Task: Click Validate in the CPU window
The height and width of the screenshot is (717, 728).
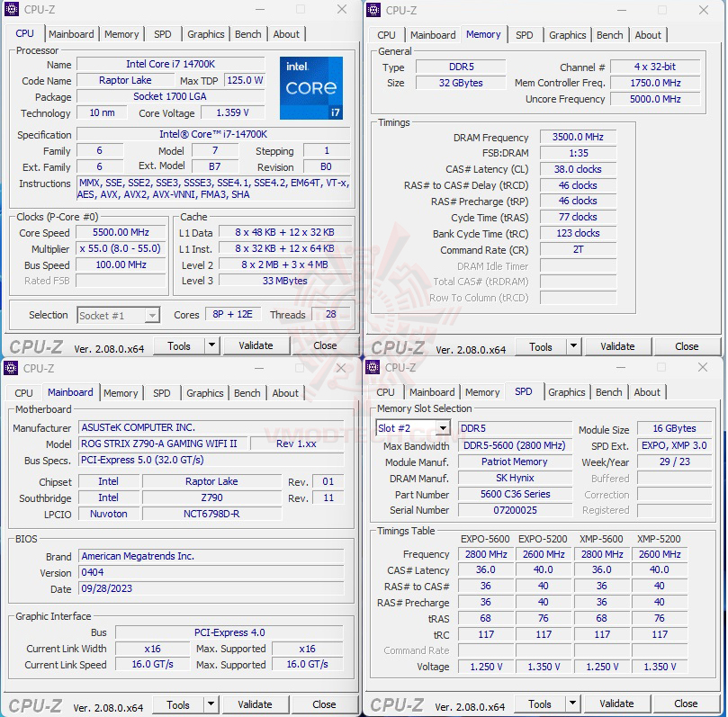Action: pos(257,345)
